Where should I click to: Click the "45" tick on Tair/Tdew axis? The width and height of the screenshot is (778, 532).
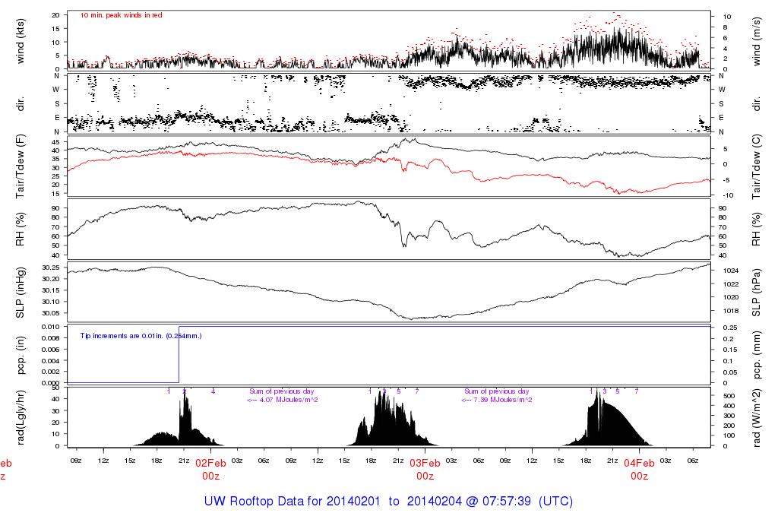[55, 142]
